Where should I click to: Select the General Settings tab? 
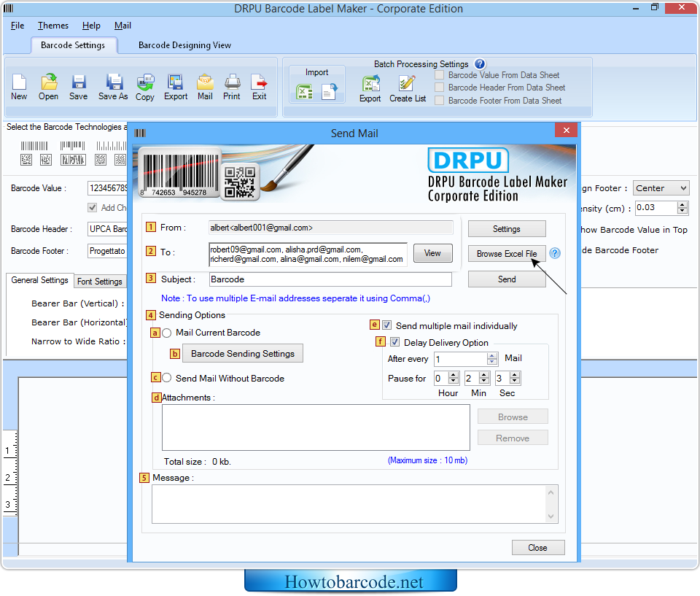click(x=39, y=280)
